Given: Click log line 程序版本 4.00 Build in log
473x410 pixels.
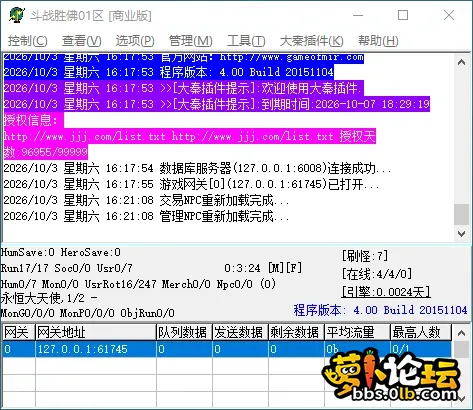Looking at the screenshot, I should [169, 72].
